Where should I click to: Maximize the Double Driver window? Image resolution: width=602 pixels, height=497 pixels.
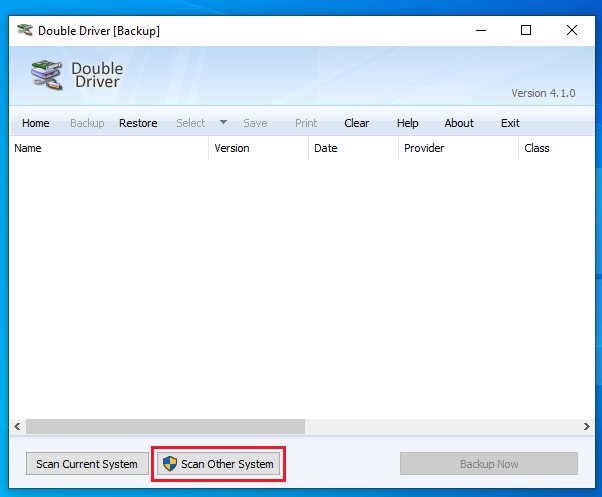click(526, 30)
